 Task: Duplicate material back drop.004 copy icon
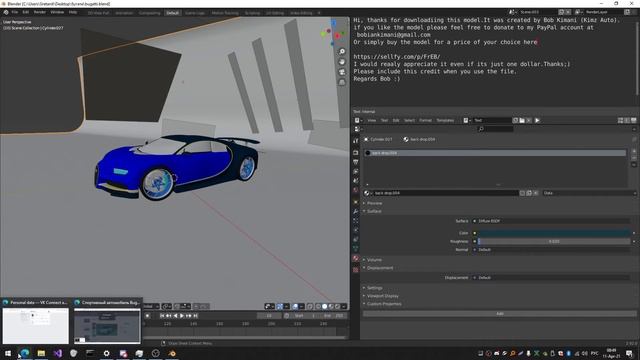529,193
